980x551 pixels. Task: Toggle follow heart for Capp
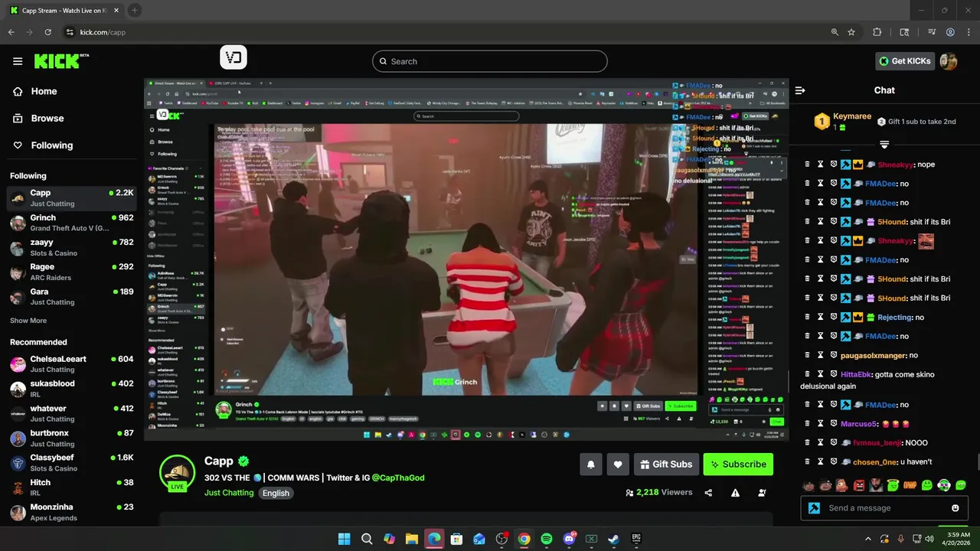pos(618,465)
